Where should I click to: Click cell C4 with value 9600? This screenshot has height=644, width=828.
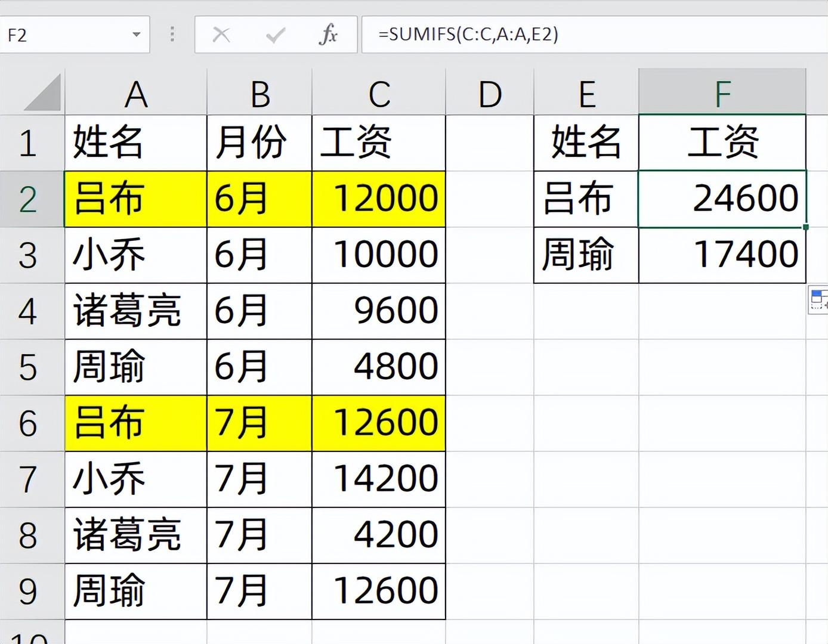point(379,311)
